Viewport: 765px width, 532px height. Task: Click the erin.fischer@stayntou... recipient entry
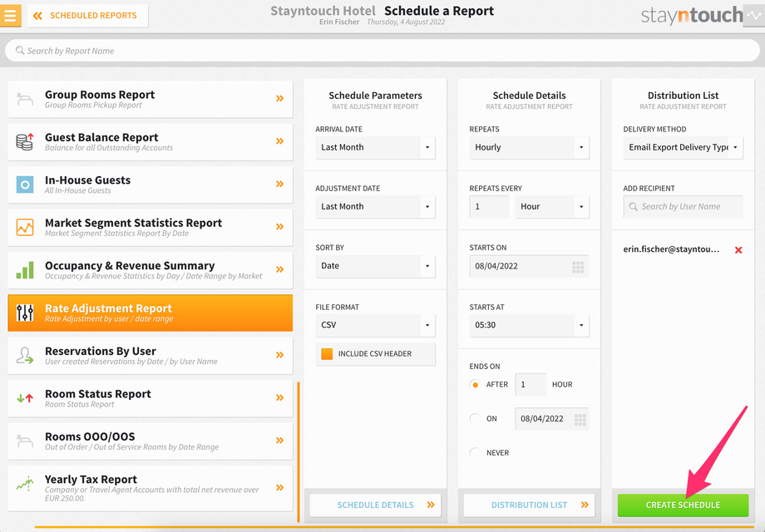671,249
